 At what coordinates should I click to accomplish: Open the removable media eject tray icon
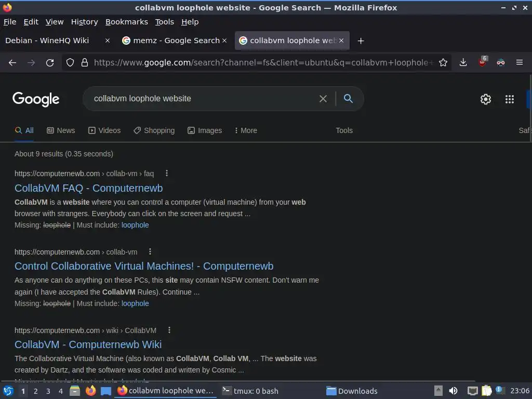point(438,391)
